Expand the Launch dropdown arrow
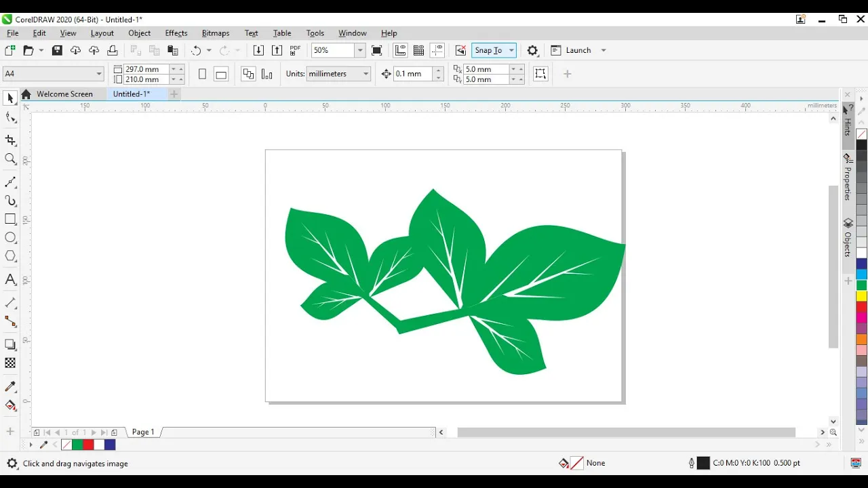Screen dimensions: 868x488 pyautogui.click(x=604, y=50)
